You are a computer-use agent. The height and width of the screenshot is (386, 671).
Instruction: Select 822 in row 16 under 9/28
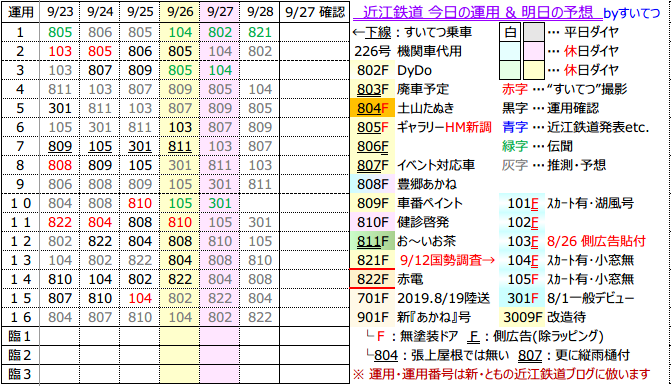tap(260, 317)
